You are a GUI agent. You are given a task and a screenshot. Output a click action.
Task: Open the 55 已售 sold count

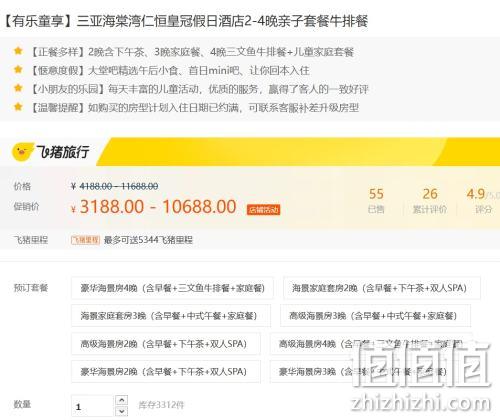tap(376, 200)
